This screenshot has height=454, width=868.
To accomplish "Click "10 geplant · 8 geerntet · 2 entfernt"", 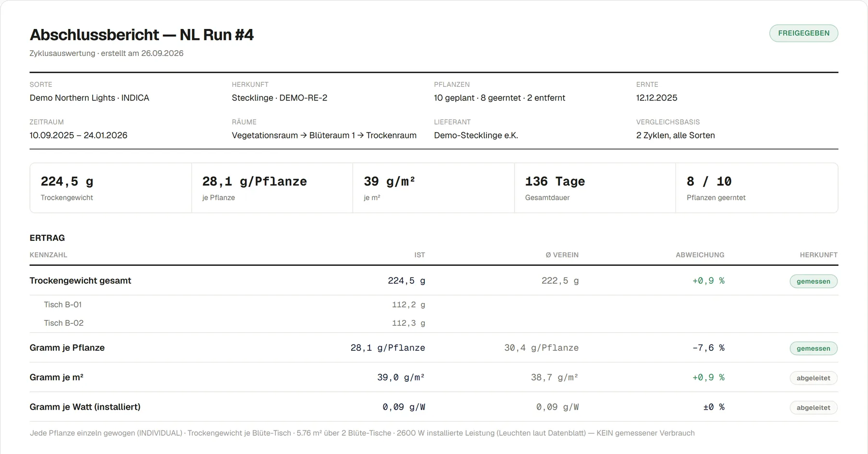I will click(499, 97).
